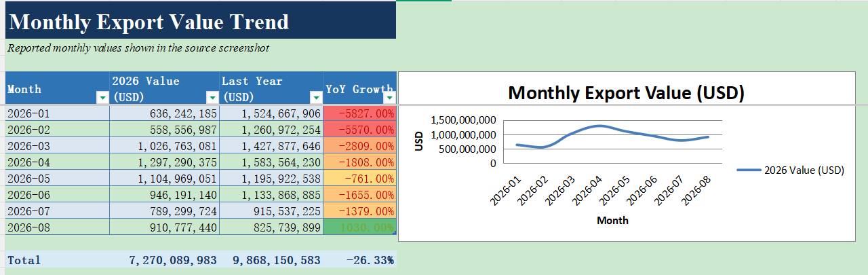Viewport: 868px width, 275px height.
Task: Select the Month horizontal axis title in chart
Action: tap(612, 220)
